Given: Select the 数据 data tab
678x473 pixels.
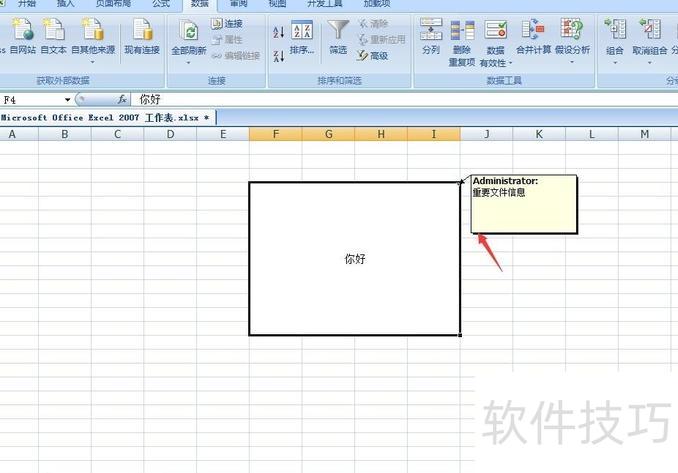Looking at the screenshot, I should coord(200,4).
